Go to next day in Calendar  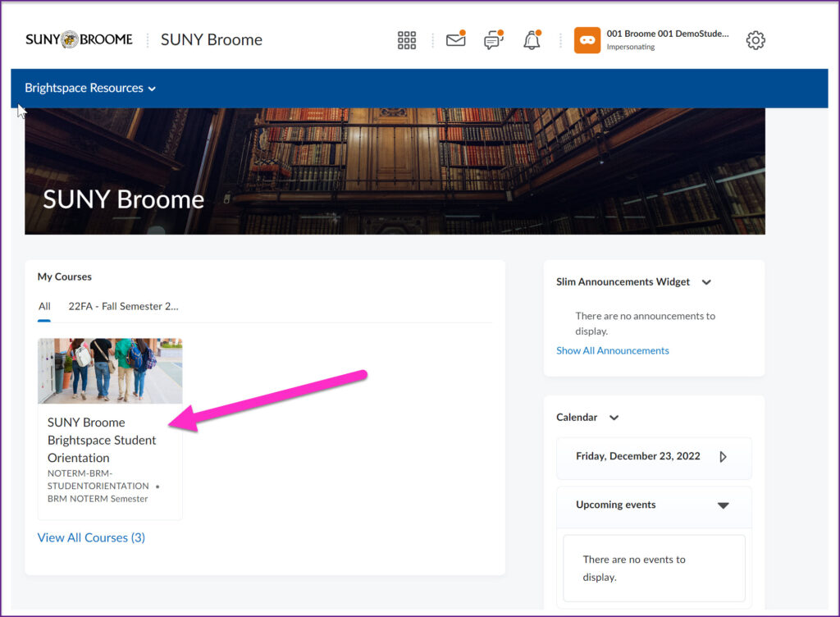pyautogui.click(x=724, y=457)
